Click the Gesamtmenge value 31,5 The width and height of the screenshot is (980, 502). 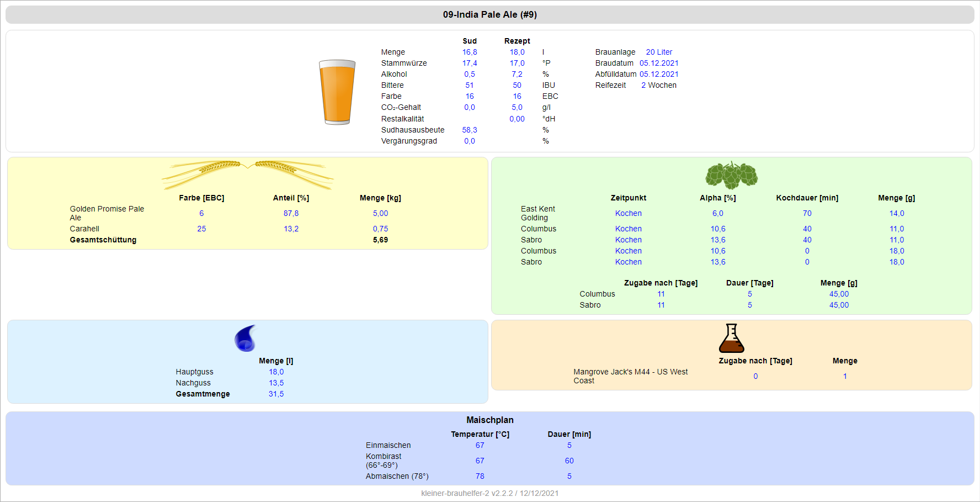pyautogui.click(x=276, y=394)
